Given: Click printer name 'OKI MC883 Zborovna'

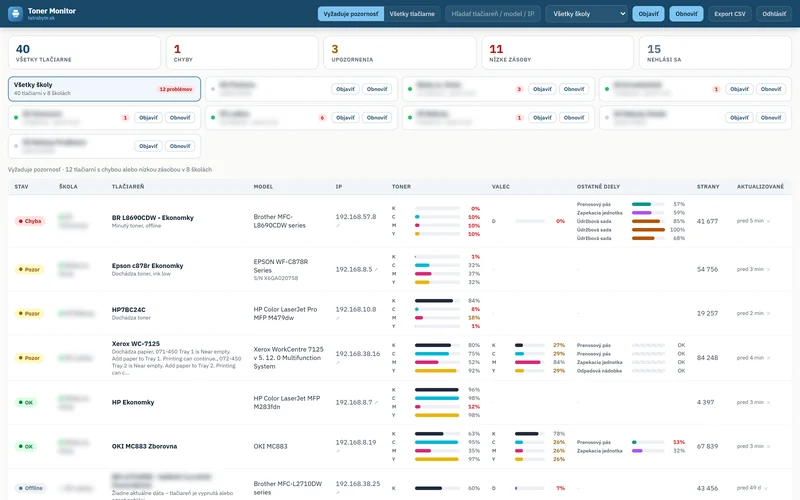Looking at the screenshot, I should coord(144,446).
